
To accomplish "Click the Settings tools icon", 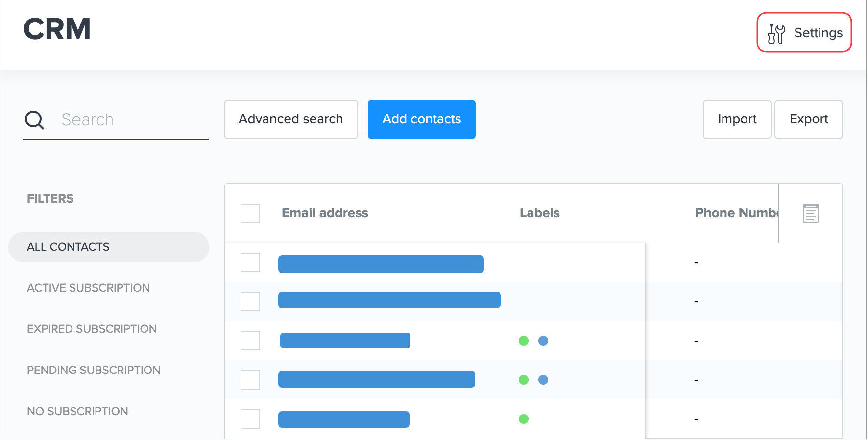I will click(776, 34).
